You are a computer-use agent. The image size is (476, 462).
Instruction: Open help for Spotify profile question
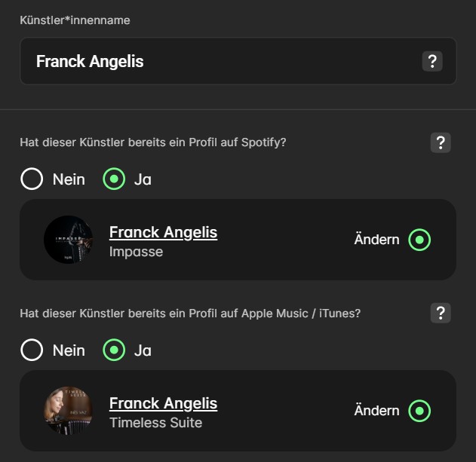click(x=441, y=142)
